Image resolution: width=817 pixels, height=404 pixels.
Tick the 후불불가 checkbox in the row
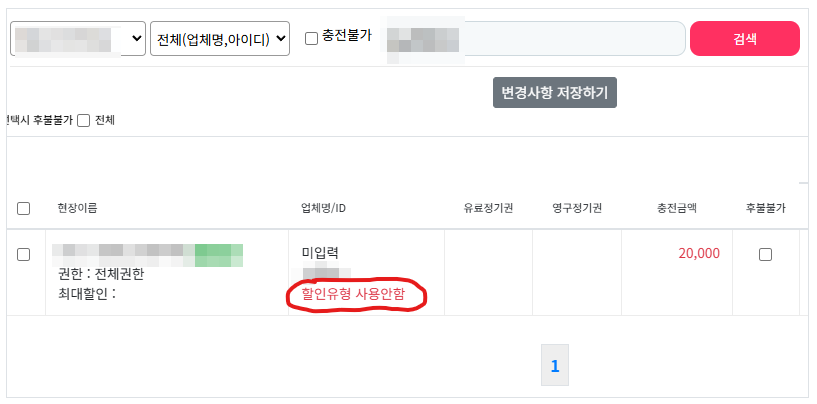(765, 254)
